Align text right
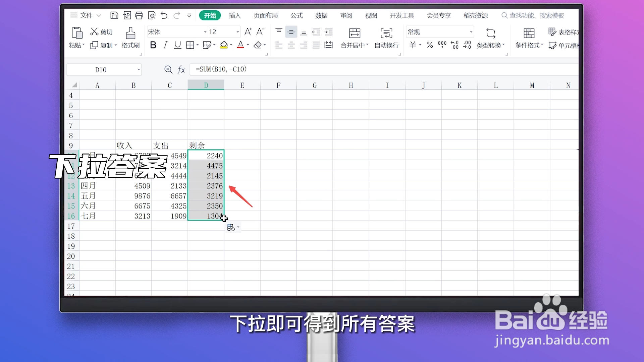This screenshot has height=362, width=644. tap(304, 45)
